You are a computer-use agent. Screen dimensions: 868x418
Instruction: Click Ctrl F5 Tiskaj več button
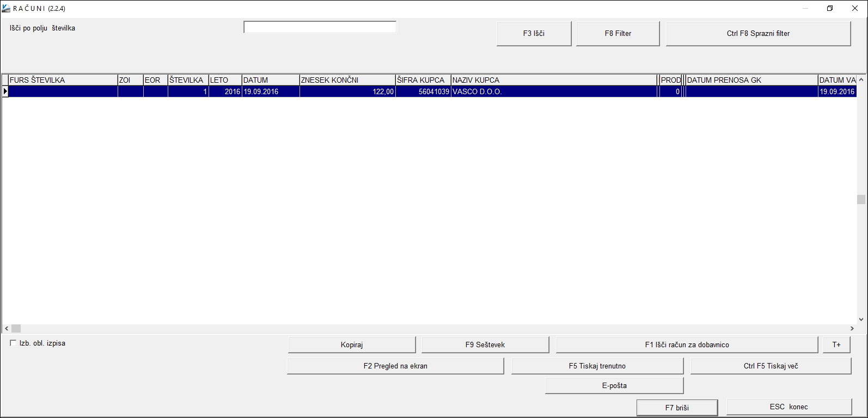[x=771, y=366]
